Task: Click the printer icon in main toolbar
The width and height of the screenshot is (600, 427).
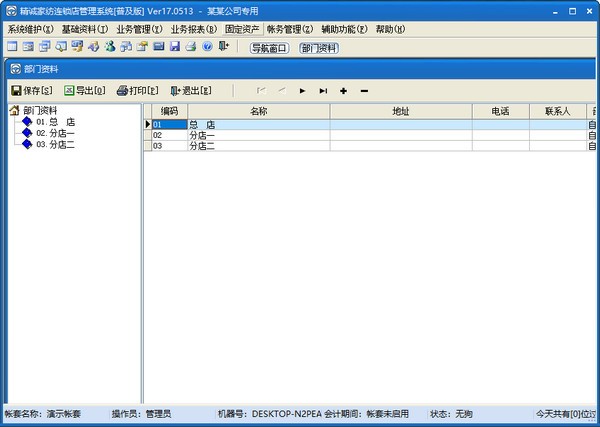Action: point(191,47)
